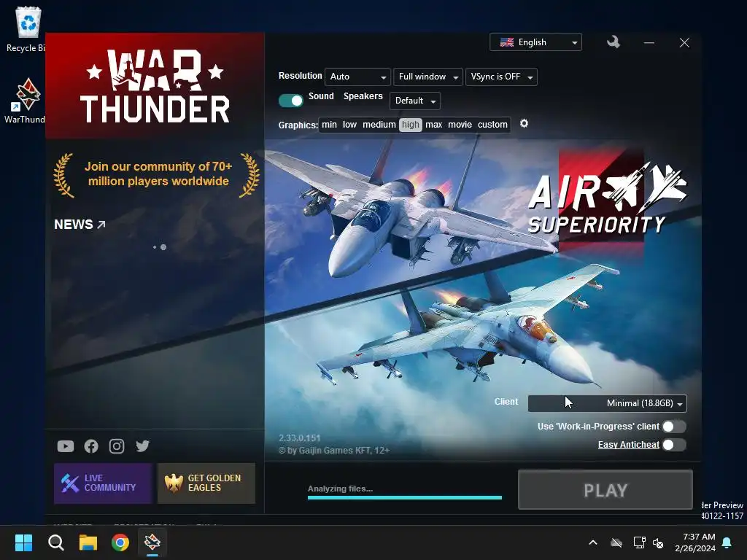
Task: Toggle Easy Anticheat switch
Action: [x=674, y=445]
